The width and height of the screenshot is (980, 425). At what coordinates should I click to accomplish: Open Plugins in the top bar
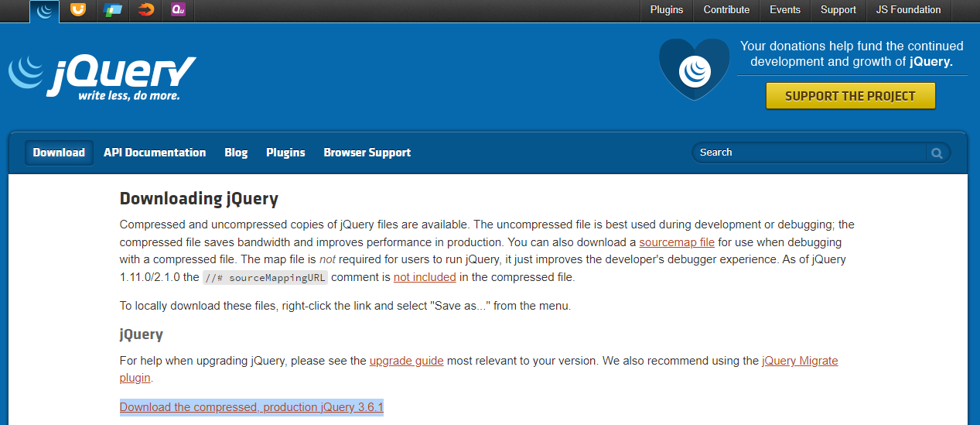(x=667, y=10)
